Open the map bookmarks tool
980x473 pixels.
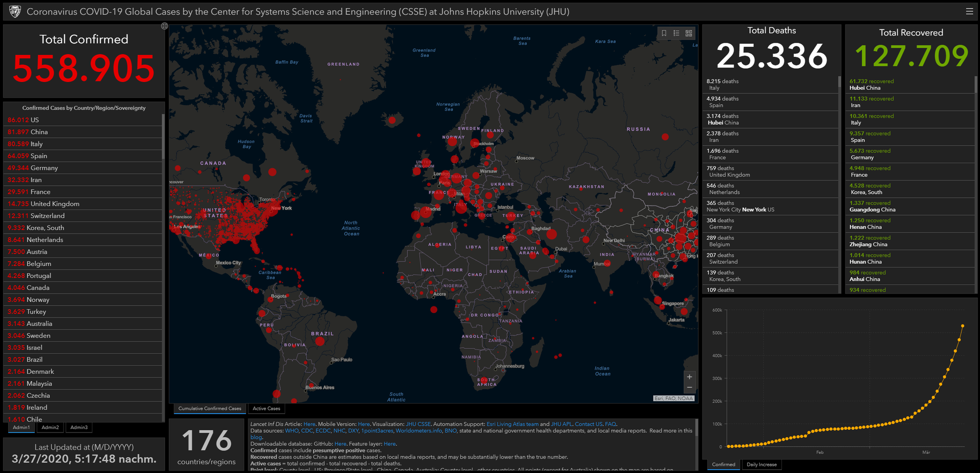click(x=664, y=33)
